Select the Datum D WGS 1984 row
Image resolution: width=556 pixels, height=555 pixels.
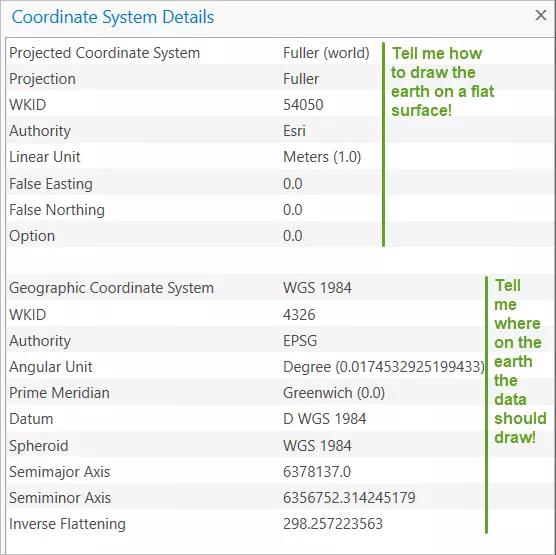pos(245,419)
